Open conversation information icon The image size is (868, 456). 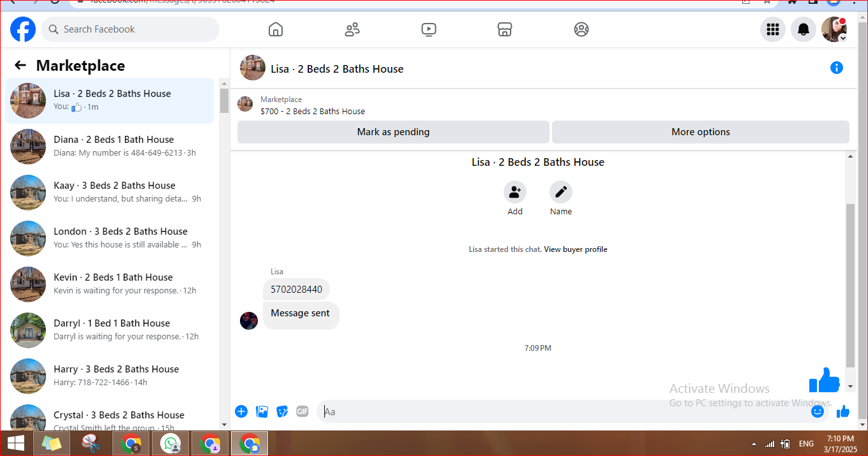tap(836, 68)
